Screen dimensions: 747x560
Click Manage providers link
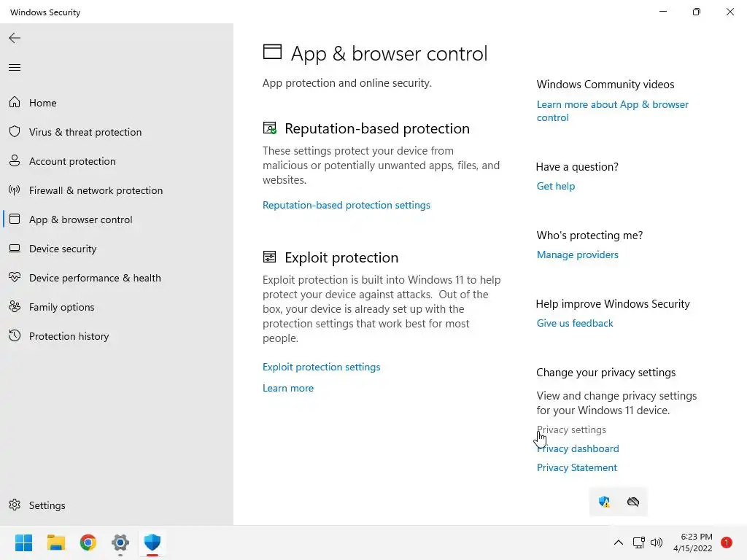(578, 254)
